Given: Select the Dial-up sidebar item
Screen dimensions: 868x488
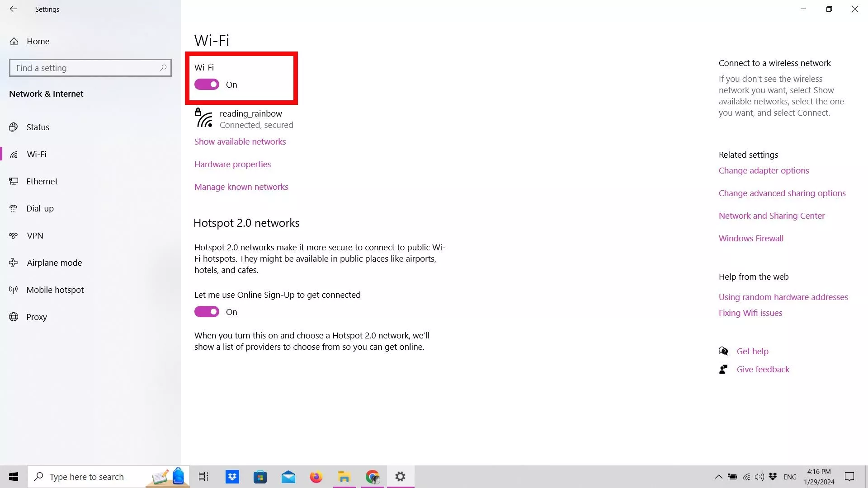Looking at the screenshot, I should (40, 208).
